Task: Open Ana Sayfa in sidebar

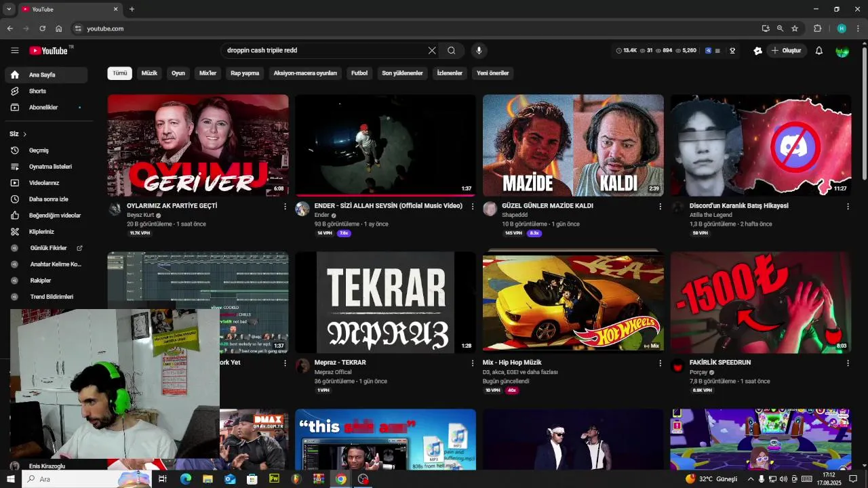Action: pyautogui.click(x=46, y=75)
